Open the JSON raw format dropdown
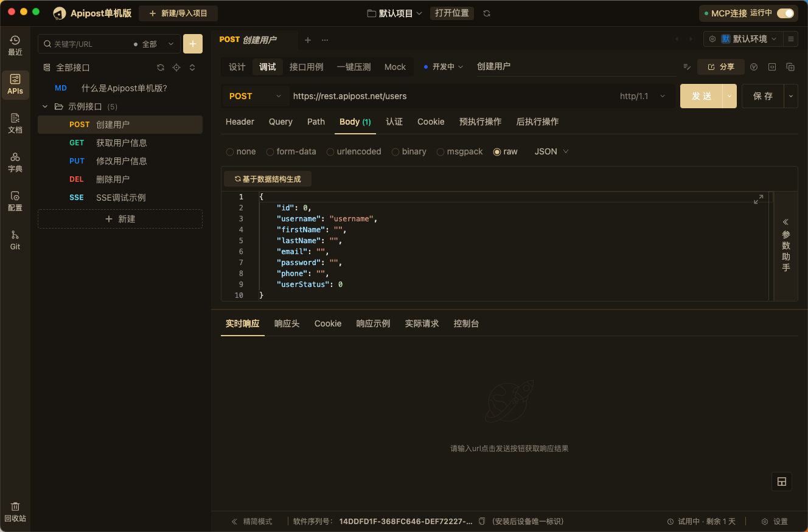The image size is (808, 532). tap(552, 151)
